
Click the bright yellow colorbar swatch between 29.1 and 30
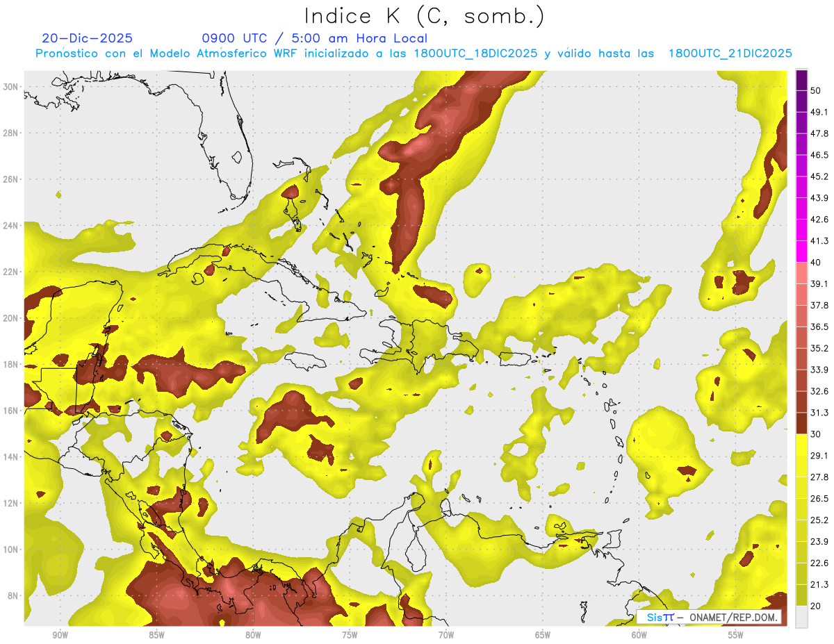click(802, 445)
